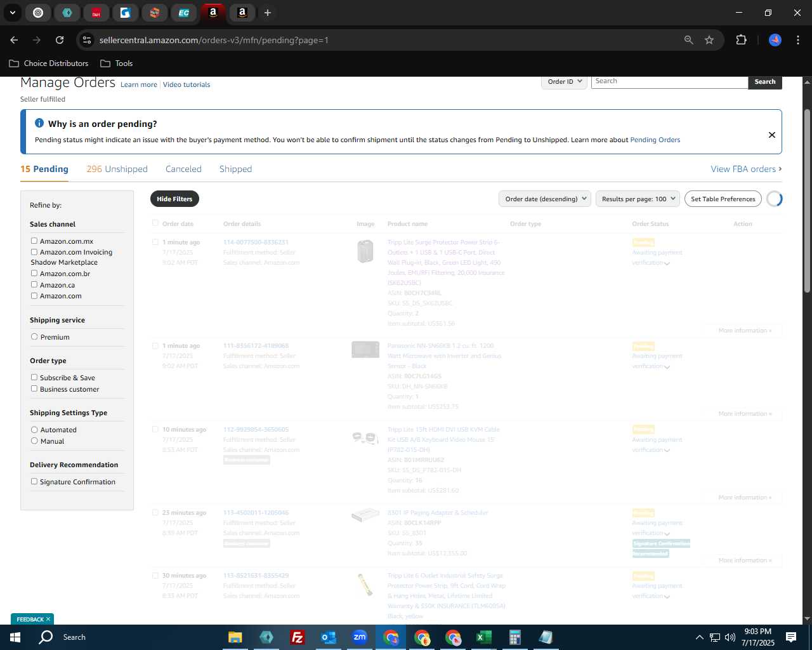The width and height of the screenshot is (812, 650).
Task: Switch to the 296 Unshipped tab
Action: coord(117,169)
